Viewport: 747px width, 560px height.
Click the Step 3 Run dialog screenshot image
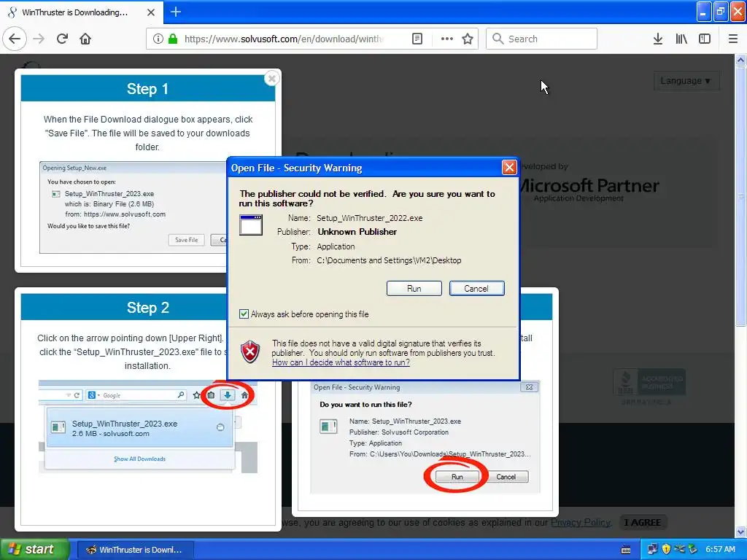tap(425, 437)
